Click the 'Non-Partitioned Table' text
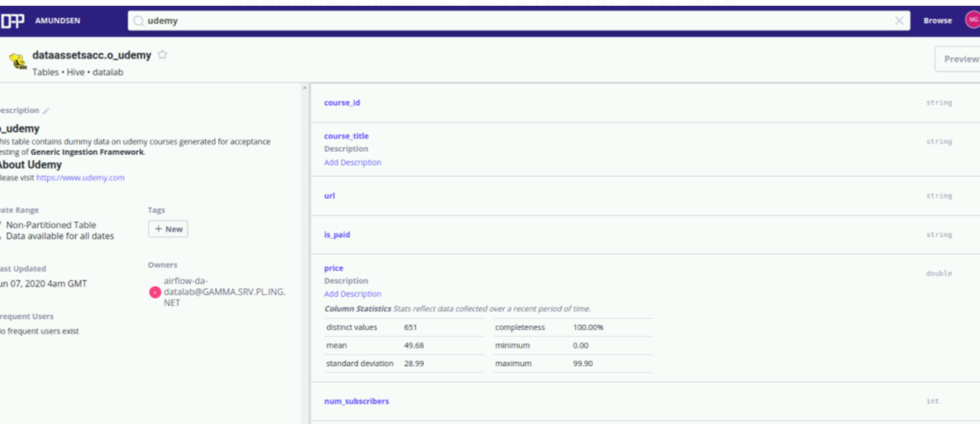This screenshot has width=980, height=424. click(51, 225)
